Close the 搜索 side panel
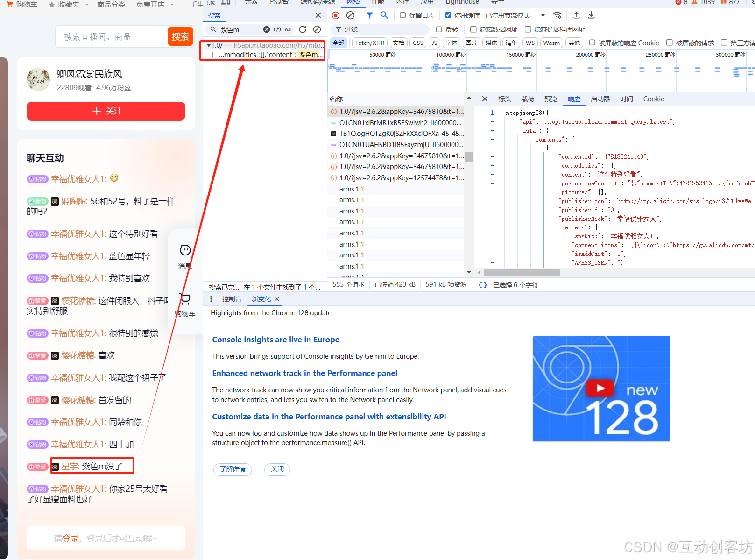The height and width of the screenshot is (560, 755). pos(318,15)
